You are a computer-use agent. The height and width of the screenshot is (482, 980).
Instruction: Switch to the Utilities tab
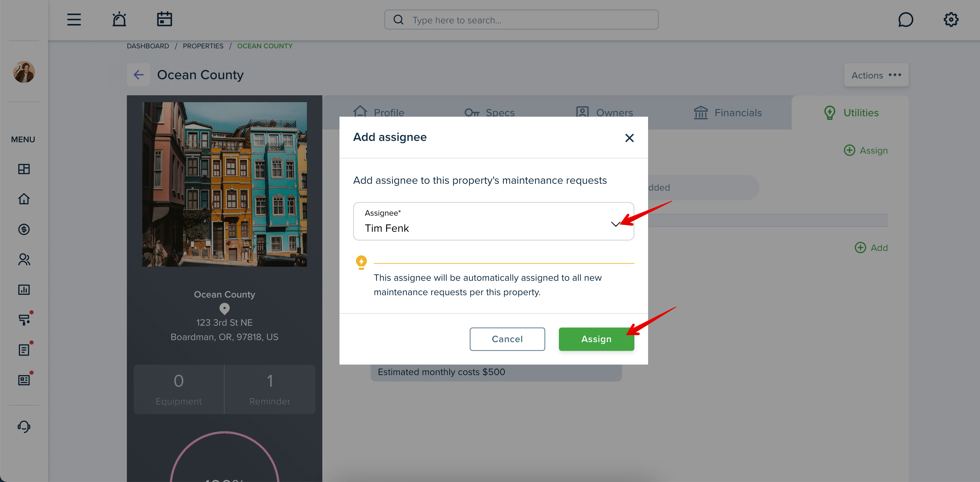(x=851, y=112)
